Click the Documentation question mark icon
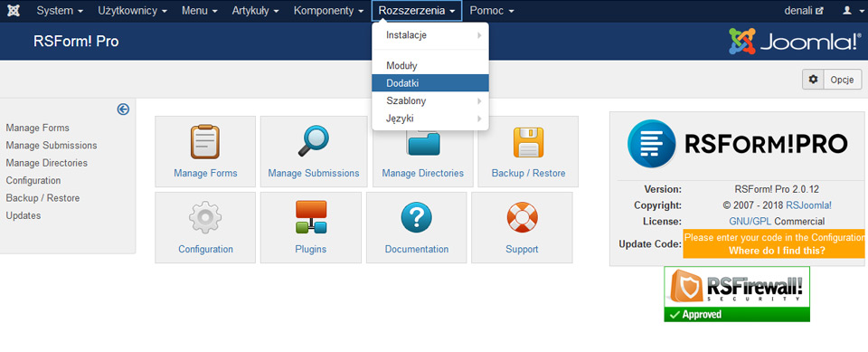Image resolution: width=868 pixels, height=352 pixels. click(x=416, y=217)
